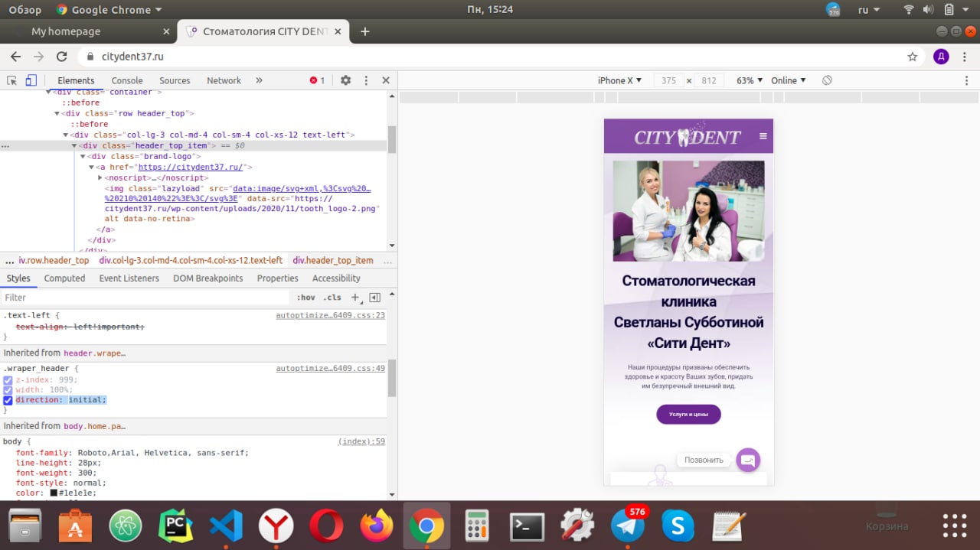Image resolution: width=980 pixels, height=550 pixels.
Task: Show hidden breadcrumbs ellipsis
Action: [x=9, y=261]
